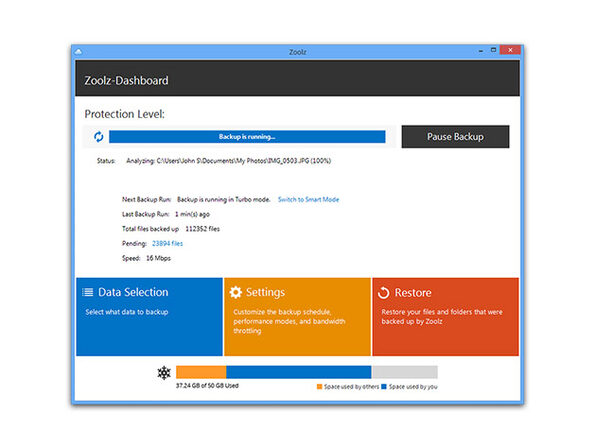The height and width of the screenshot is (447, 596).
Task: Open the 23894 pending files link
Action: [167, 244]
